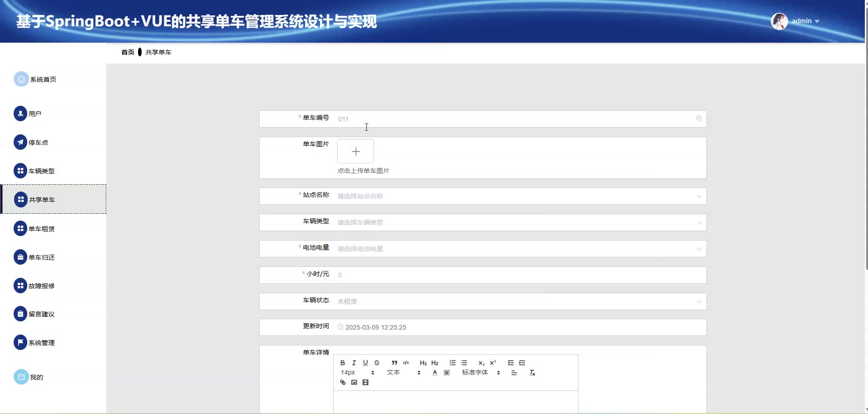
Task: Click the 点击上传单车图片 hint text
Action: tap(363, 171)
